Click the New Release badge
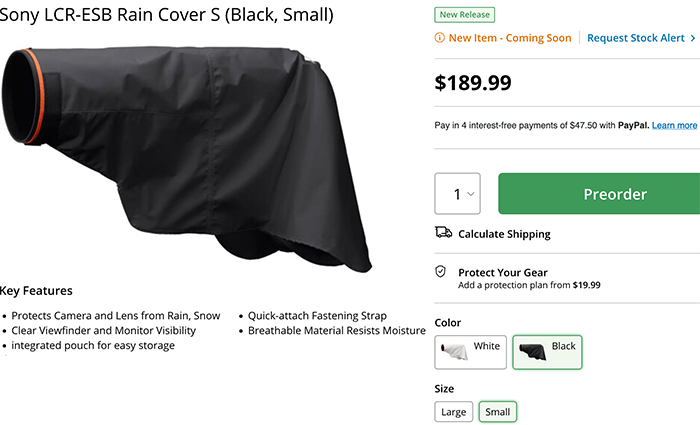700x425 pixels. [464, 15]
